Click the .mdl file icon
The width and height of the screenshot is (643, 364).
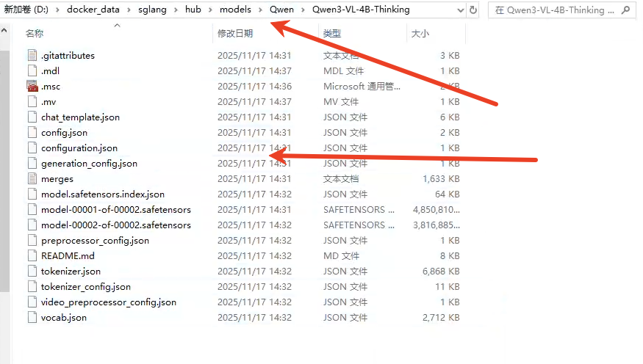32,71
